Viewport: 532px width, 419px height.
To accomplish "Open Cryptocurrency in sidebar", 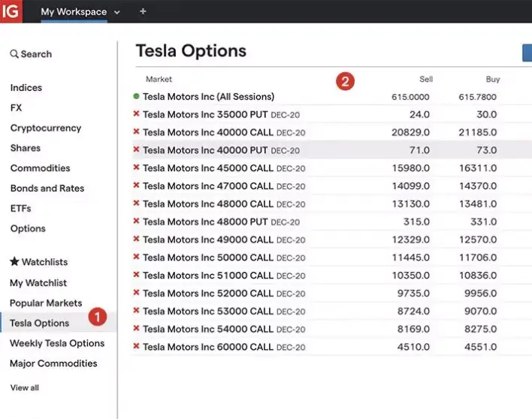I will pos(45,128).
